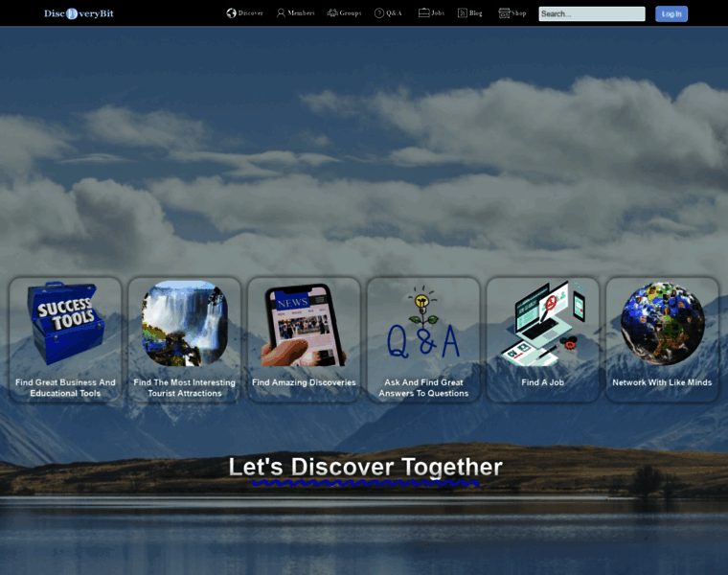
Task: Open the Blog menu item
Action: [x=475, y=13]
